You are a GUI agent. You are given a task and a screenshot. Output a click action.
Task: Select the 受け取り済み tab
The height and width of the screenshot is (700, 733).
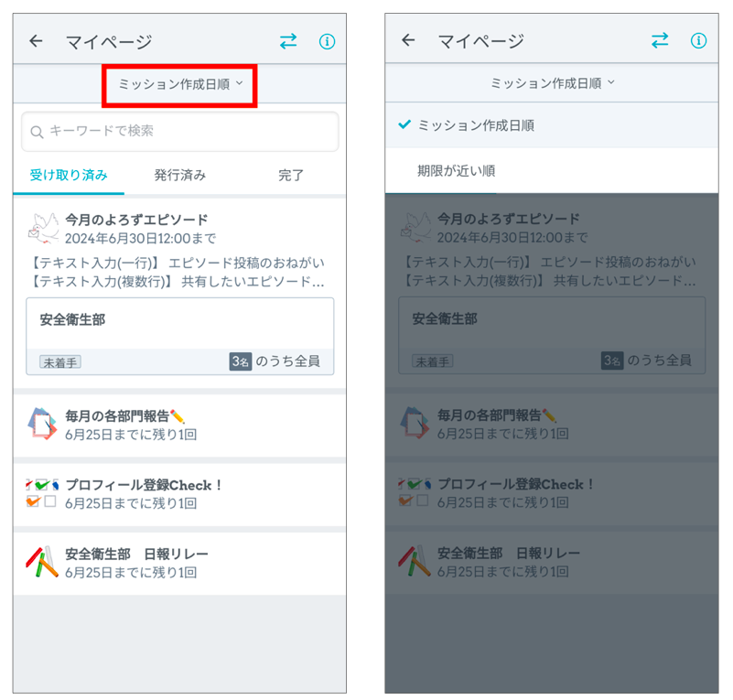[69, 176]
